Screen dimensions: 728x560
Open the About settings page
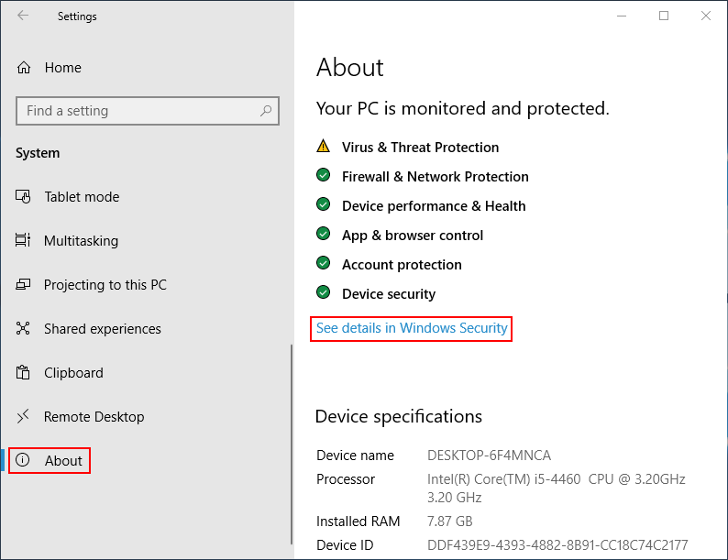click(x=63, y=461)
